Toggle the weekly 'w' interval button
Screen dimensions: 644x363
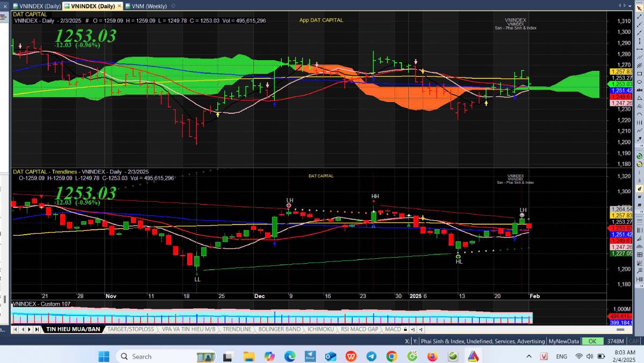pos(639,197)
